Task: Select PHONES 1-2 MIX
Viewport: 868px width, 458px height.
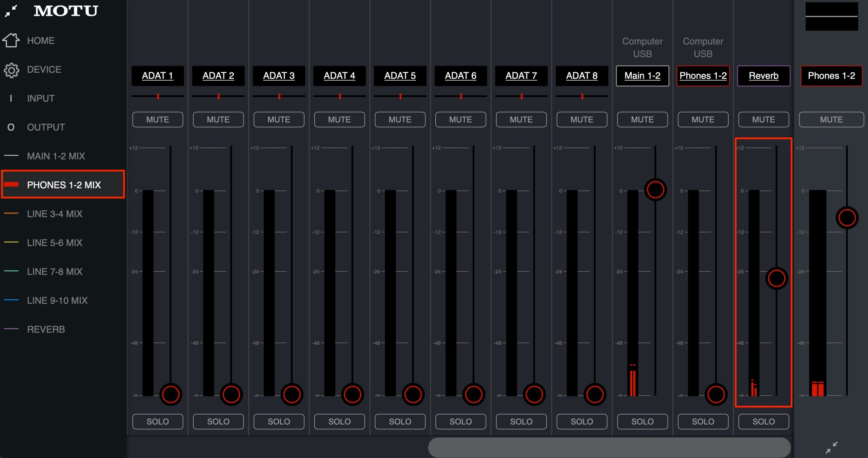Action: tap(63, 184)
